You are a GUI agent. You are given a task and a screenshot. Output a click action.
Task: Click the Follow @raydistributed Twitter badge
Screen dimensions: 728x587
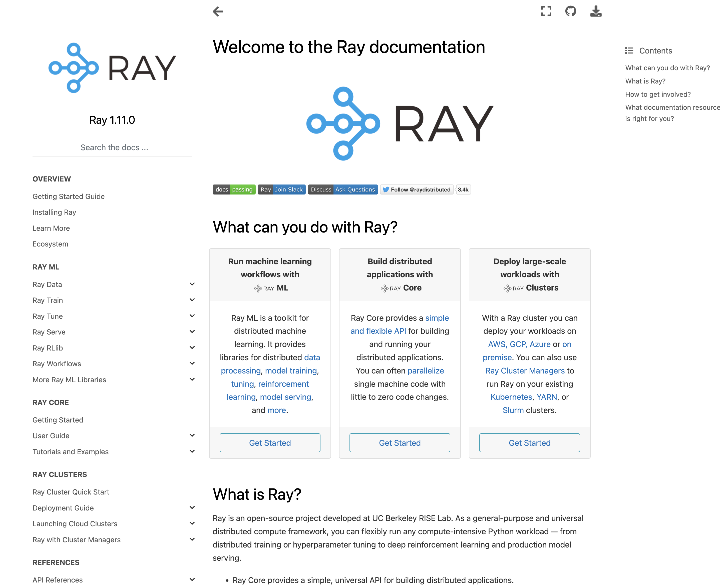tap(417, 189)
